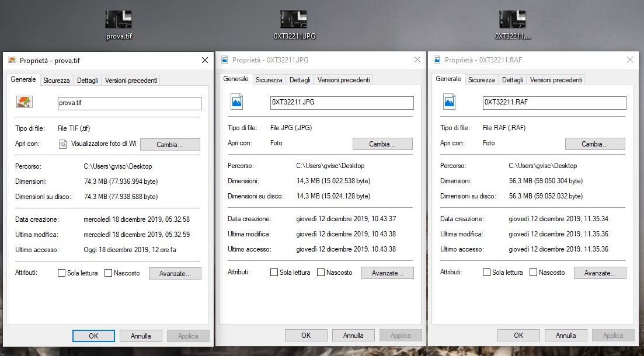Open Versioni precedenti tab in RAF properties

tap(556, 80)
